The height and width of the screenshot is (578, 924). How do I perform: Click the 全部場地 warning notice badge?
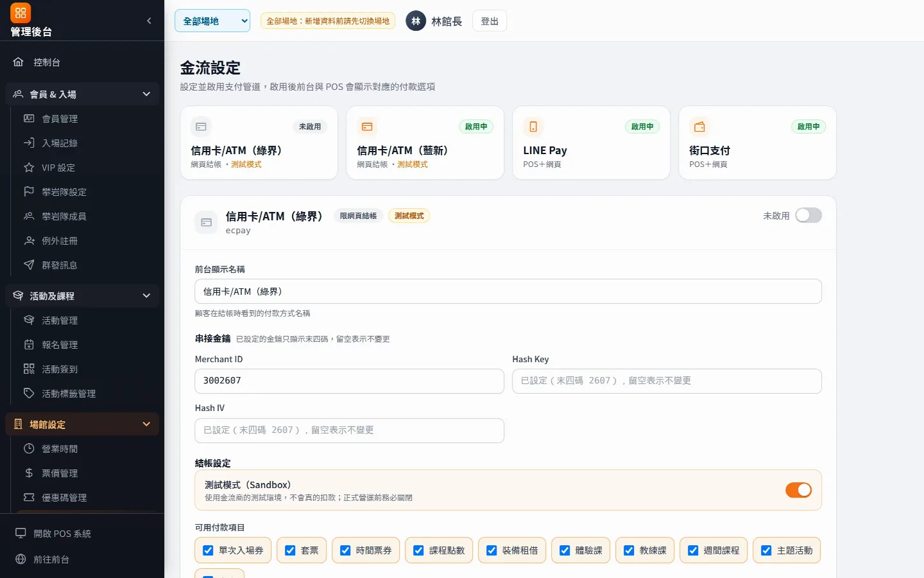(x=328, y=21)
